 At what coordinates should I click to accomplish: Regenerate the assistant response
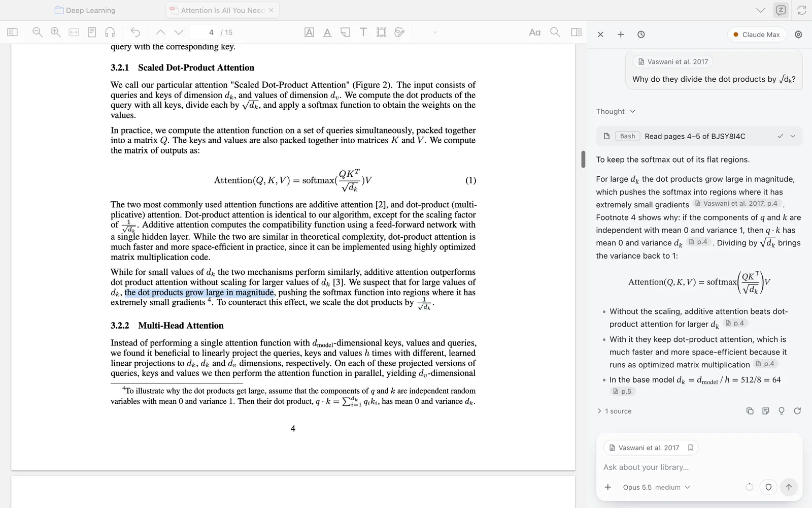(x=797, y=411)
